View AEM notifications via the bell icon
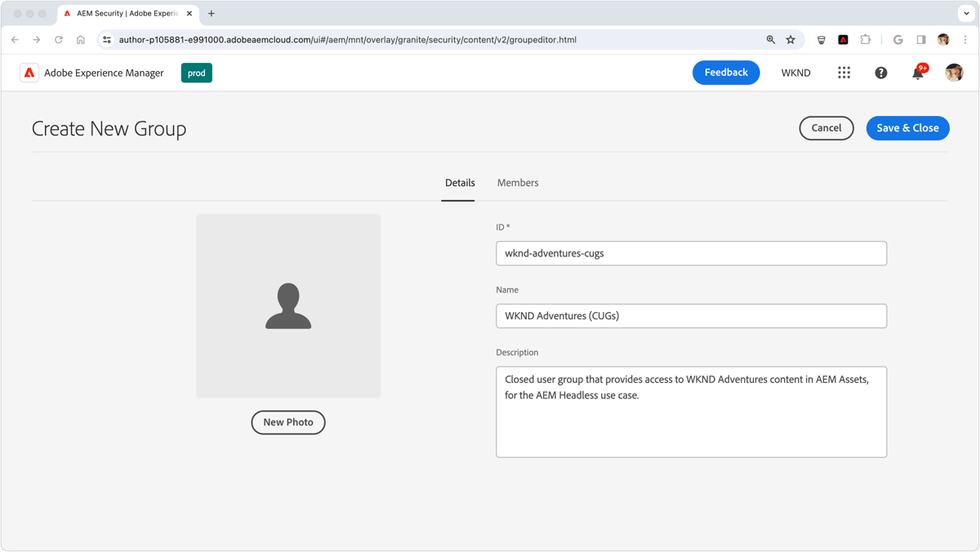This screenshot has height=552, width=980. pos(916,73)
